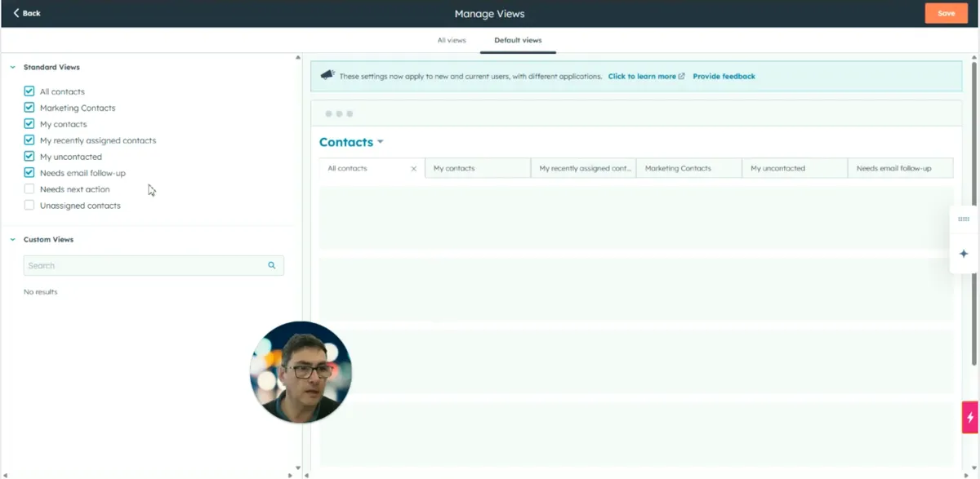Viewport: 980px width, 479px height.
Task: Uncheck the Marketing Contacts checkbox
Action: [29, 108]
